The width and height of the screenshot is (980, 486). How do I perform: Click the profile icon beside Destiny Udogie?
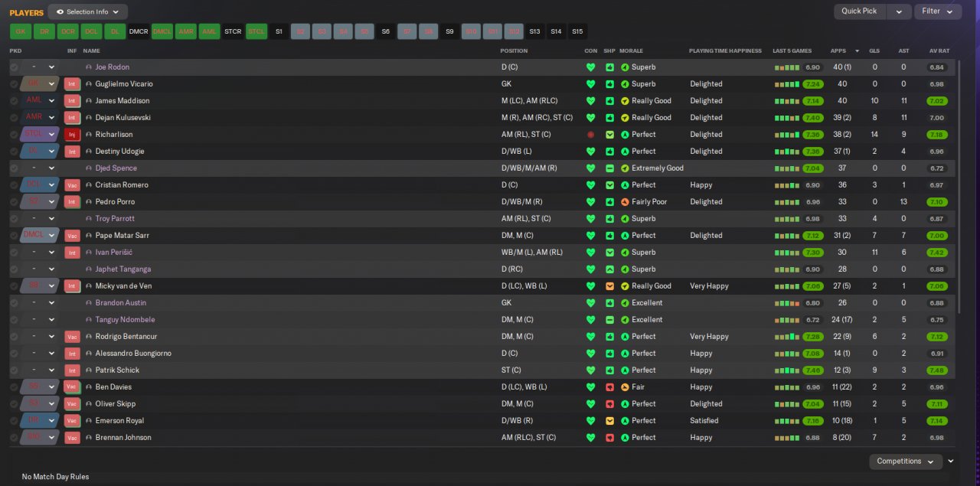click(x=89, y=152)
